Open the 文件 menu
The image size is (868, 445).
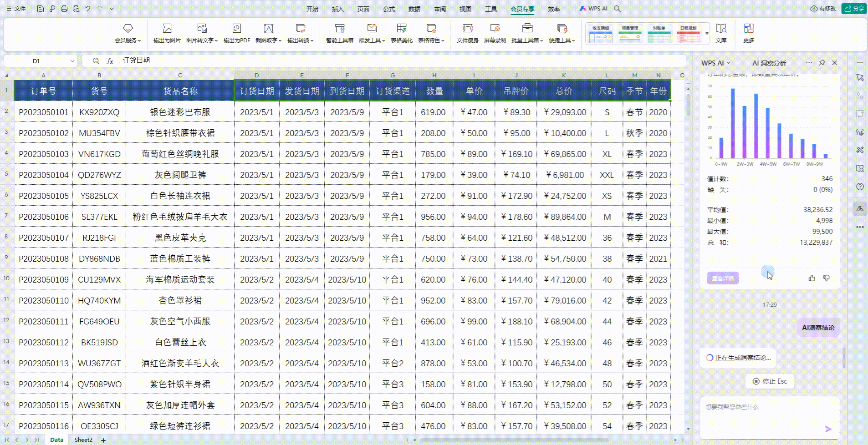coord(16,9)
